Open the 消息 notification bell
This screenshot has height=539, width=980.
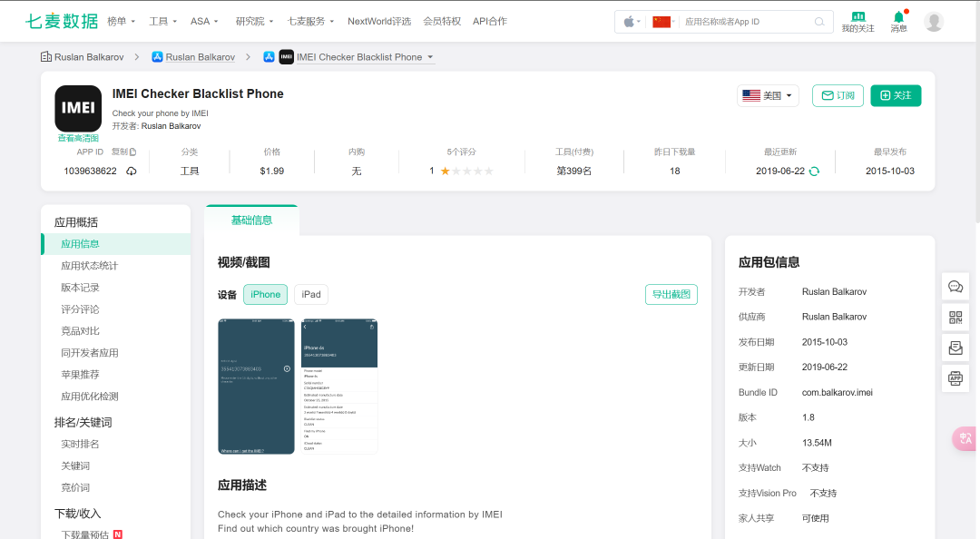pos(898,17)
